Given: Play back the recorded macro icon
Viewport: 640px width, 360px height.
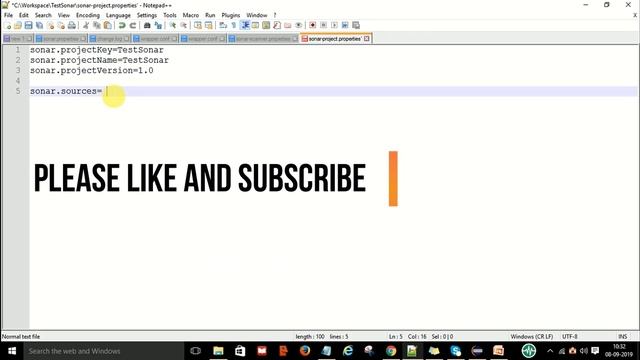Looking at the screenshot, I should [334, 25].
